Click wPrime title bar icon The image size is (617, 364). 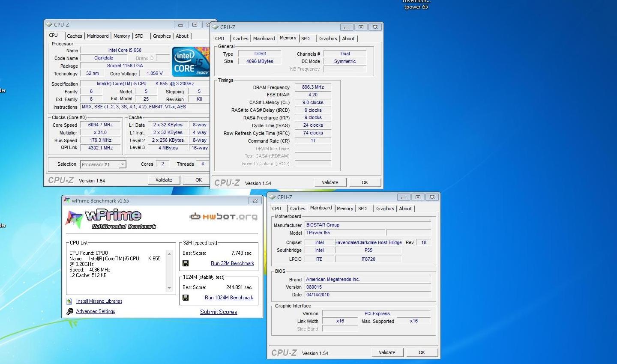pos(66,200)
